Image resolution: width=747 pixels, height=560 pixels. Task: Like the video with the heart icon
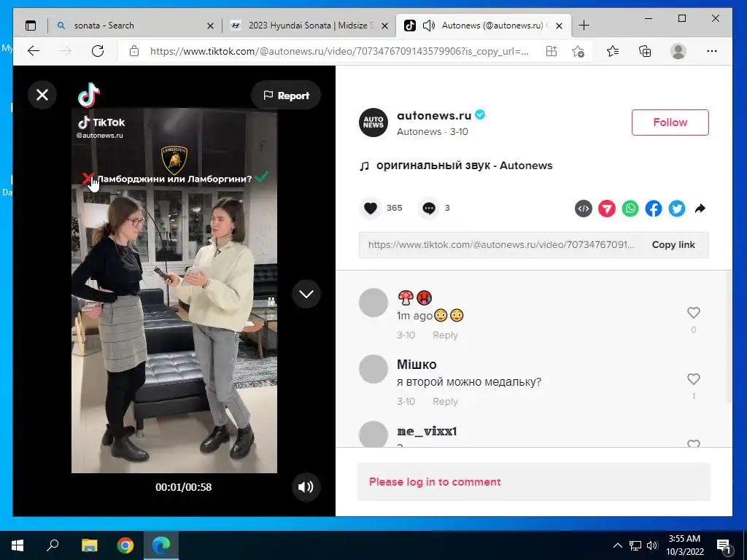pyautogui.click(x=370, y=208)
